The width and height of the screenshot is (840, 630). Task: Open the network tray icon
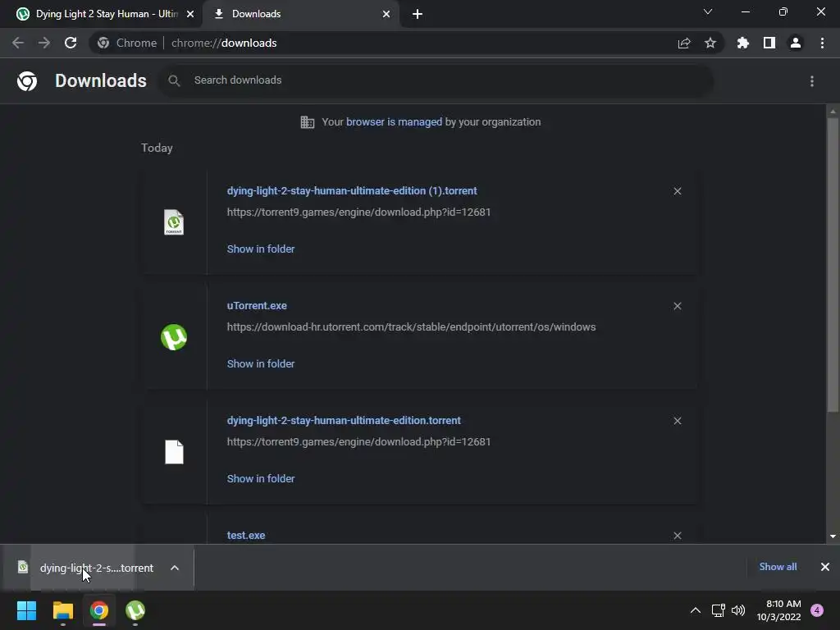tap(718, 610)
